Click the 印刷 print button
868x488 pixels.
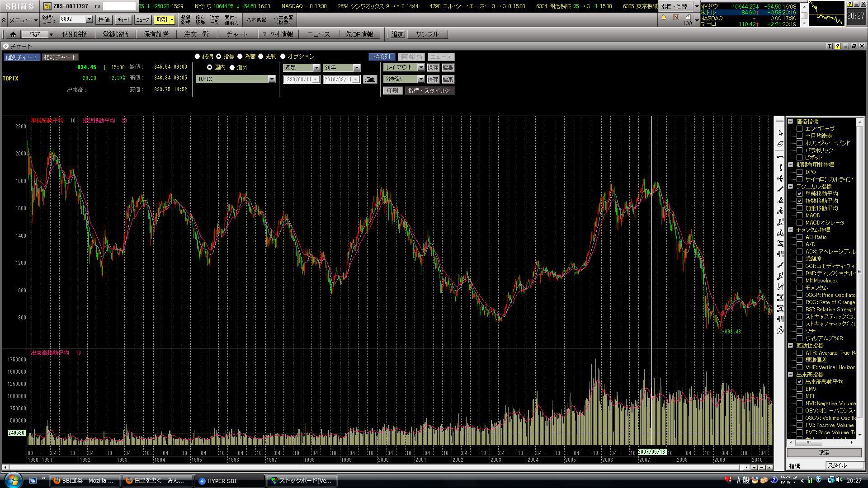pos(392,91)
